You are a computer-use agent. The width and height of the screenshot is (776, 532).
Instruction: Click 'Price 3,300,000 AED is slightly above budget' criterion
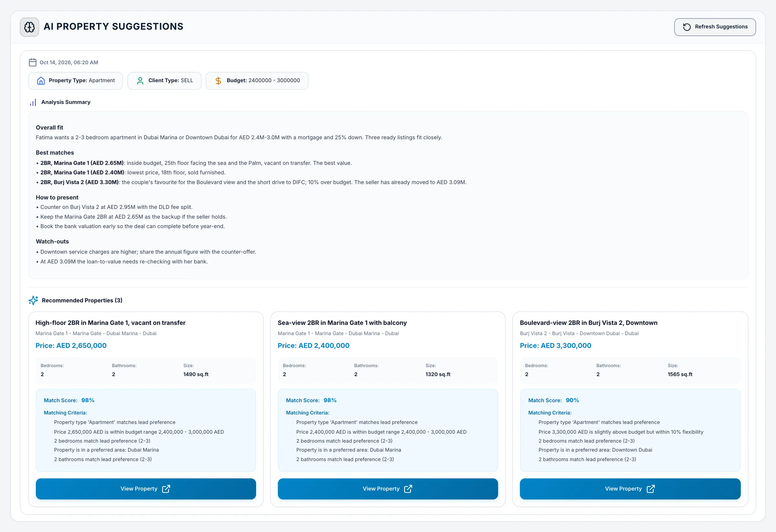621,432
